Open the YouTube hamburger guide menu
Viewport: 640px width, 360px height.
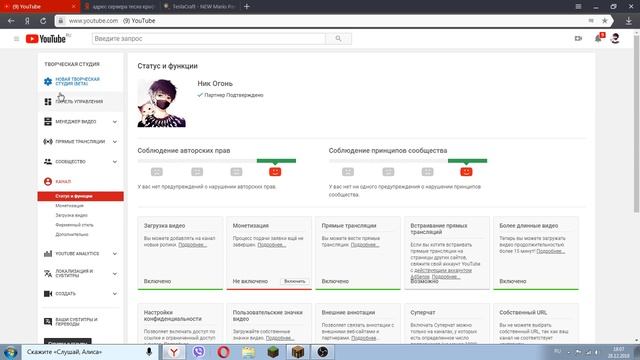(x=16, y=39)
